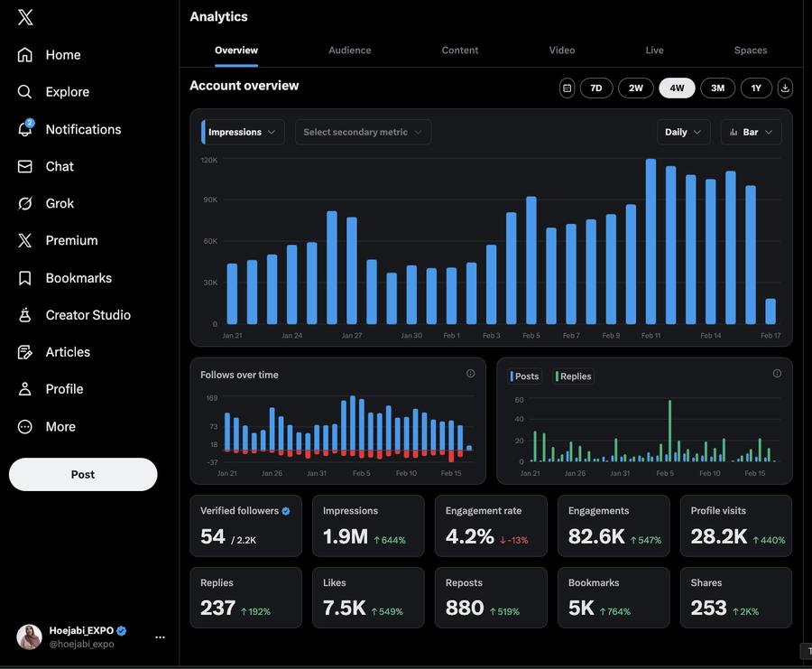The height and width of the screenshot is (669, 812).
Task: Click the Post button
Action: pos(82,474)
